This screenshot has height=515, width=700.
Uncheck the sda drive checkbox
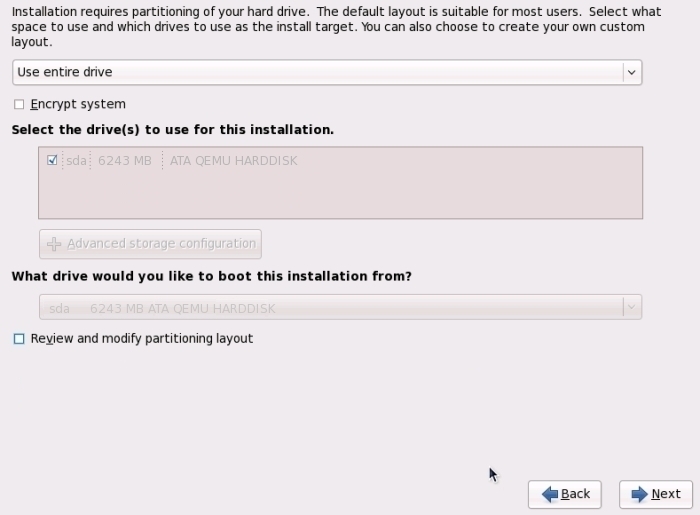[x=52, y=160]
